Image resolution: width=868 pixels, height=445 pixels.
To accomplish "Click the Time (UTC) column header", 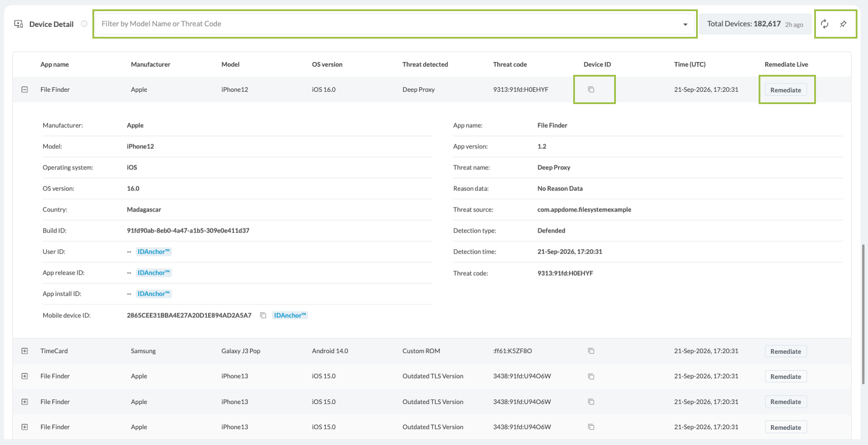I will coord(690,64).
